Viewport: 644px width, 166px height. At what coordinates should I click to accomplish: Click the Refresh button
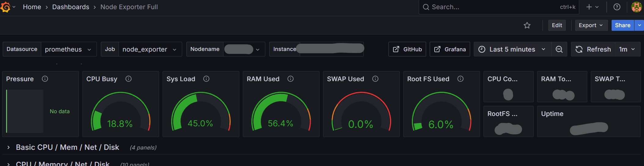coord(593,49)
